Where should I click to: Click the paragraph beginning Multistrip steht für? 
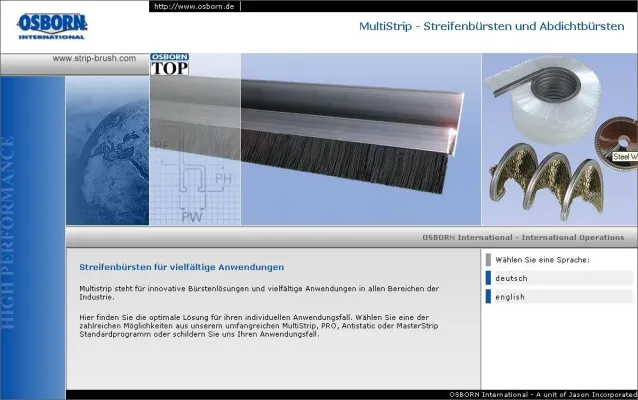pos(259,293)
